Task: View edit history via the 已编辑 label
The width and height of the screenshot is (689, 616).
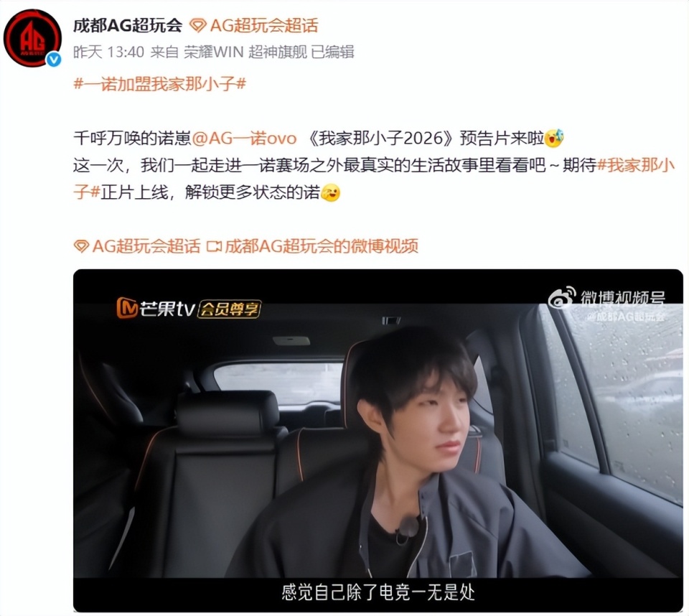Action: pos(332,52)
